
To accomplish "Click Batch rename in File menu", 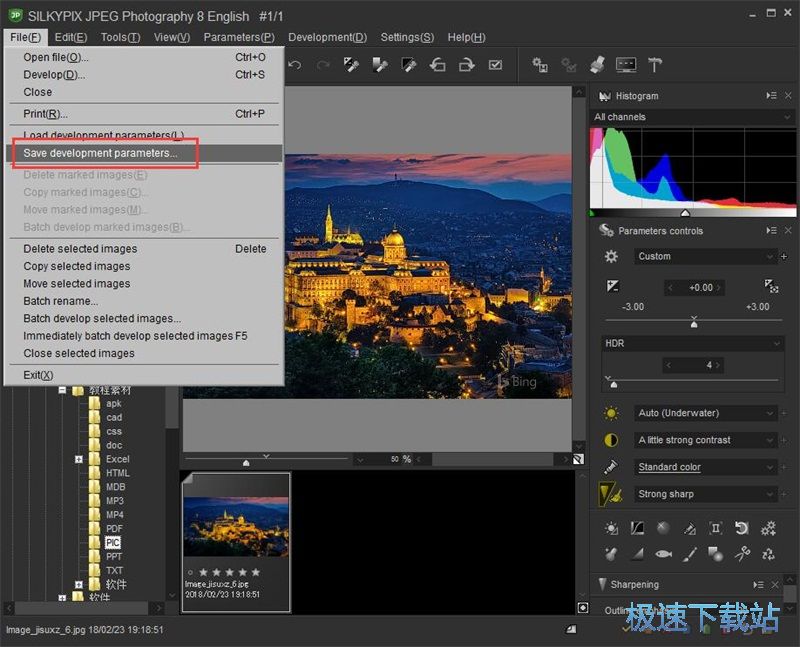I will 61,301.
